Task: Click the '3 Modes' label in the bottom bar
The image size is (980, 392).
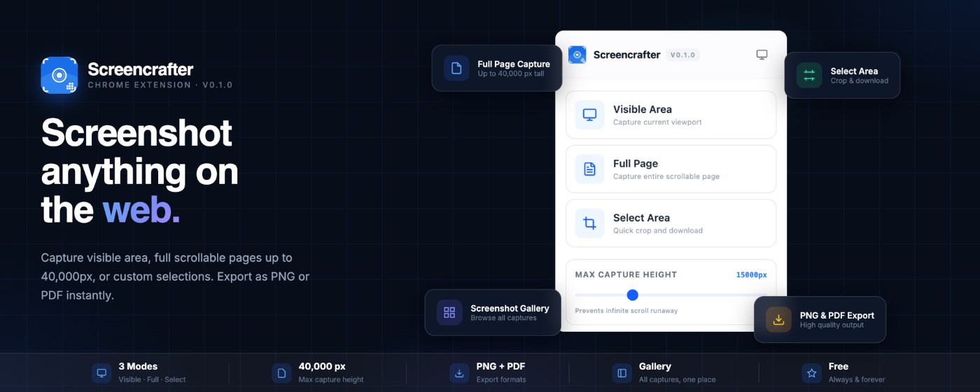Action: point(138,366)
